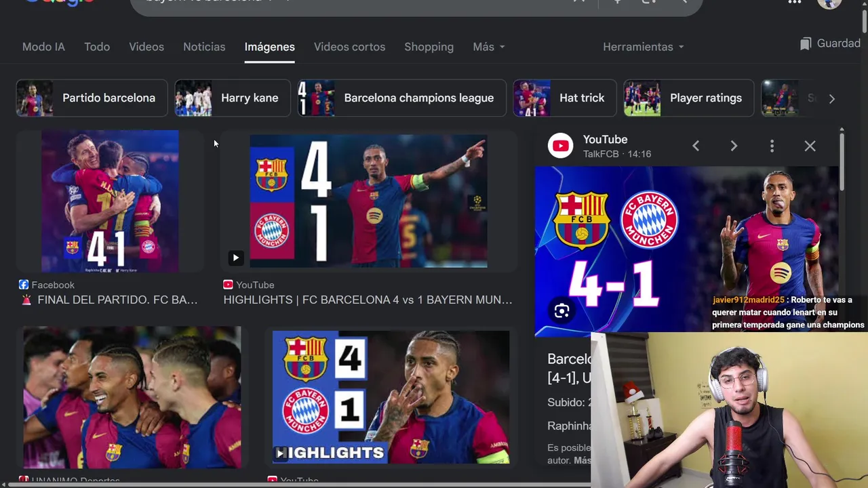Open Guardado saved items
The width and height of the screenshot is (868, 488).
(x=830, y=43)
